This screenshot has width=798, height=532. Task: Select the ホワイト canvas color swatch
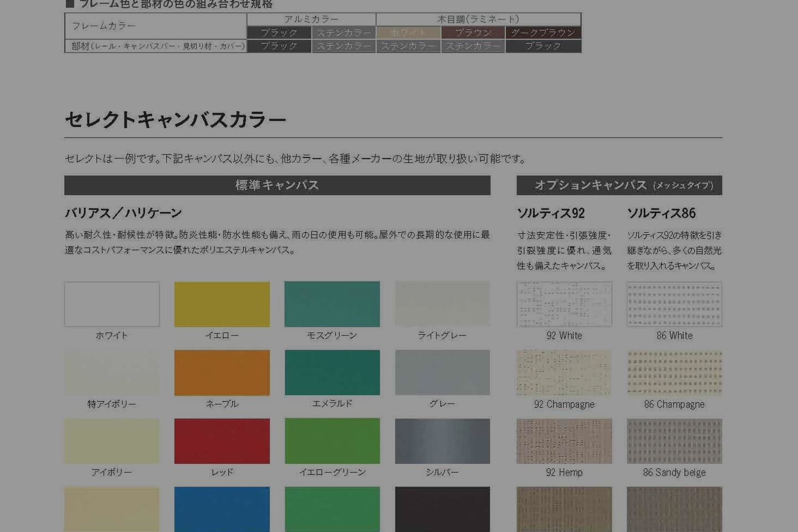[x=111, y=304]
